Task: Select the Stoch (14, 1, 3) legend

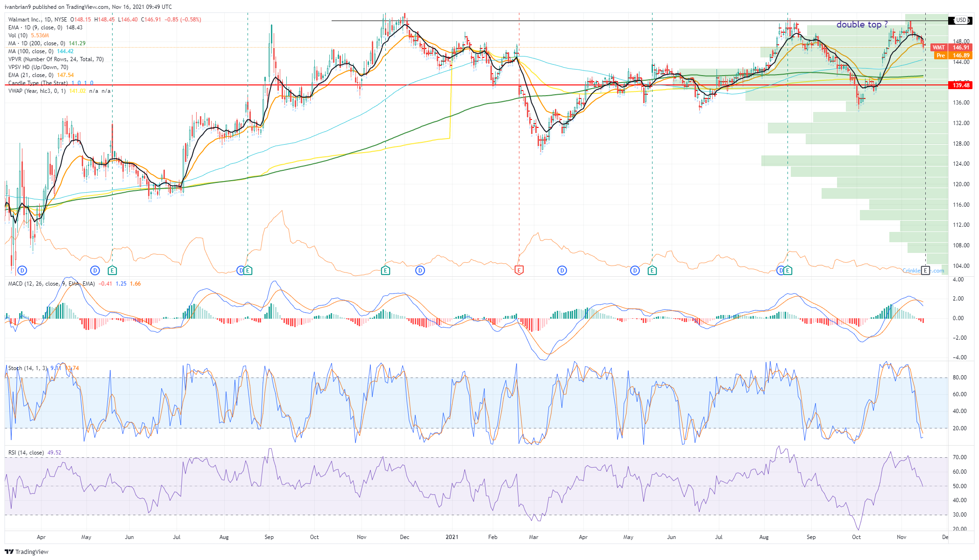Action: coord(43,368)
